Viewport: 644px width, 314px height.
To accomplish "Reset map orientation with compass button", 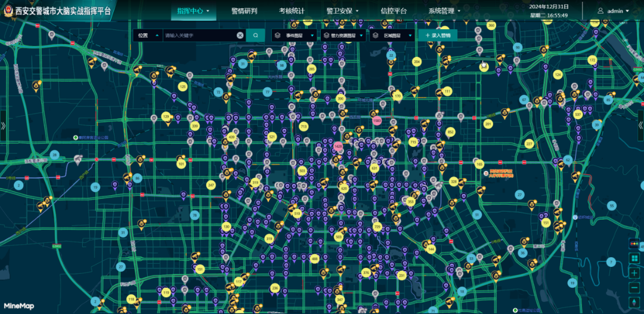I will tap(634, 302).
